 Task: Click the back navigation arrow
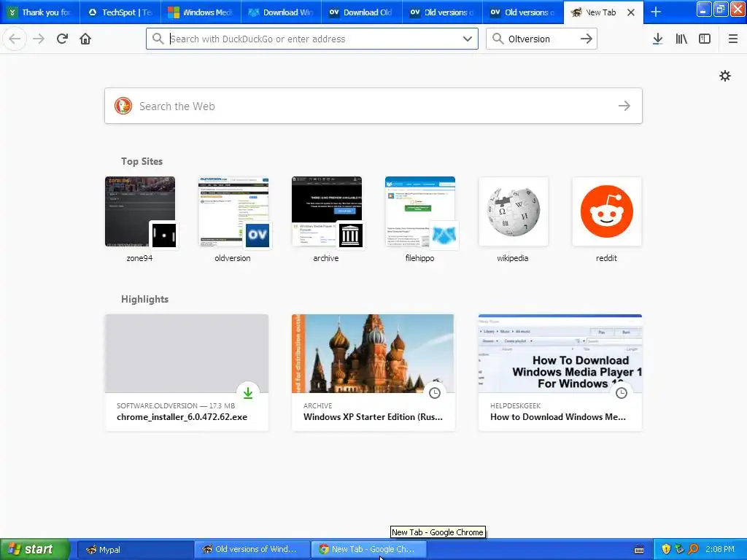pos(15,39)
